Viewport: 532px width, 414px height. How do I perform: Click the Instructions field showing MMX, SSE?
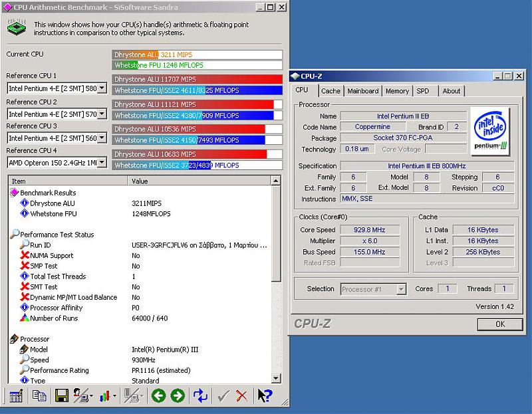tap(427, 198)
